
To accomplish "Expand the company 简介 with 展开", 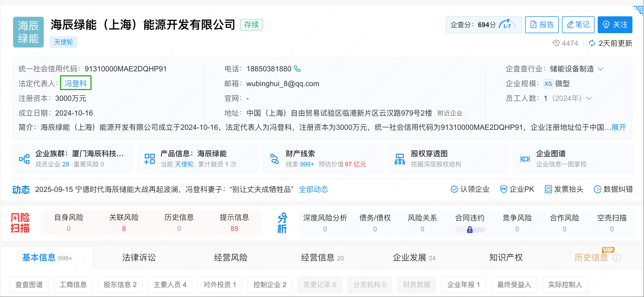I will [x=619, y=127].
